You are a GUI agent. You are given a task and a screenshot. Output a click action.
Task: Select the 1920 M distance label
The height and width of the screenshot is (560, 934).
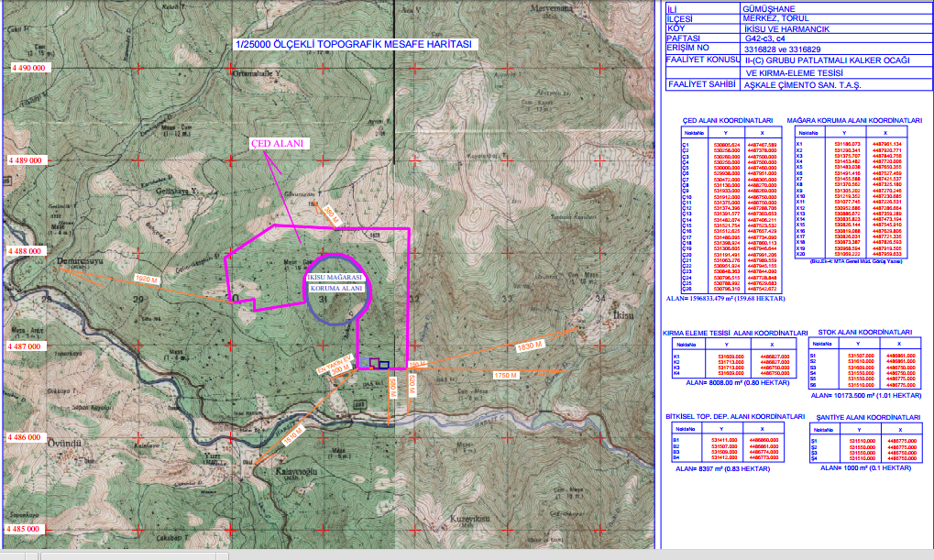click(x=147, y=277)
